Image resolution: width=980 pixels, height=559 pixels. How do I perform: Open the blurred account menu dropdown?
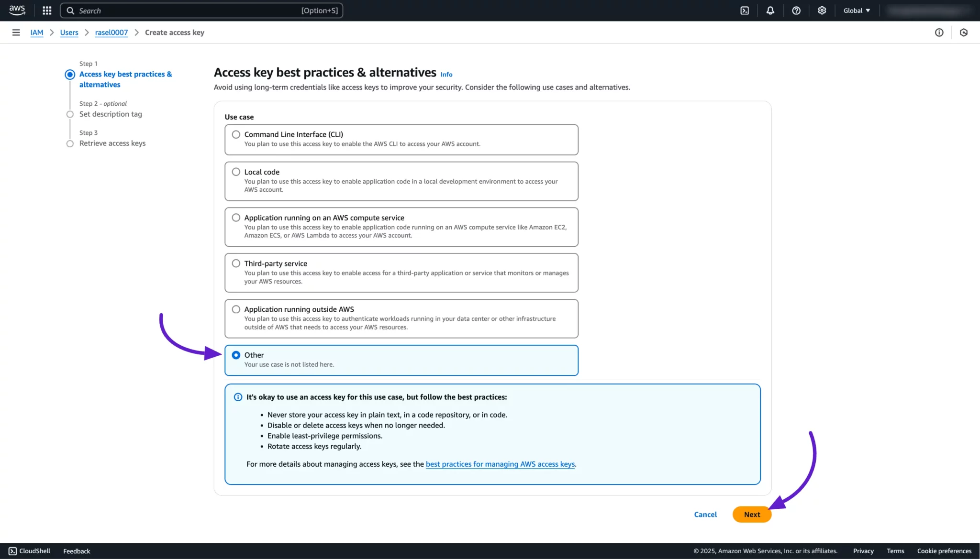click(x=927, y=11)
